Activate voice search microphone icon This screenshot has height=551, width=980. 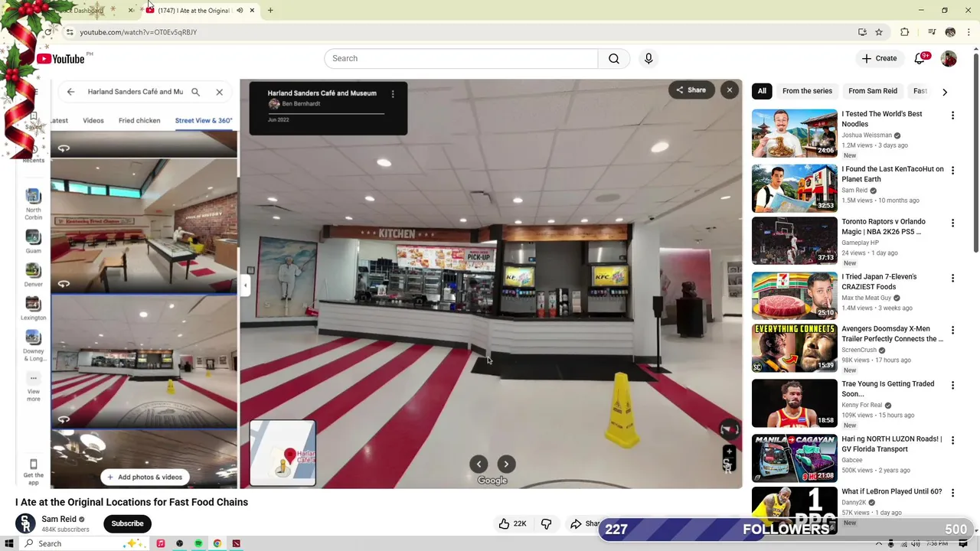[x=648, y=59]
